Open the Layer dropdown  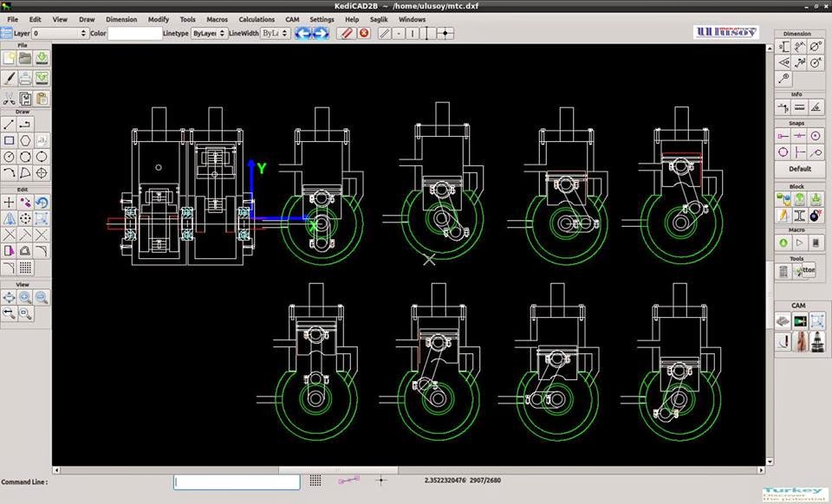[60, 33]
